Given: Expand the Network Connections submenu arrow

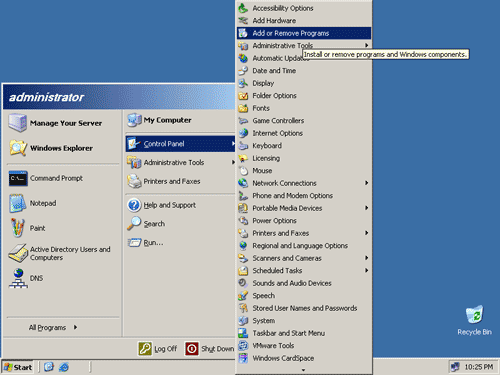Looking at the screenshot, I should pos(366,183).
